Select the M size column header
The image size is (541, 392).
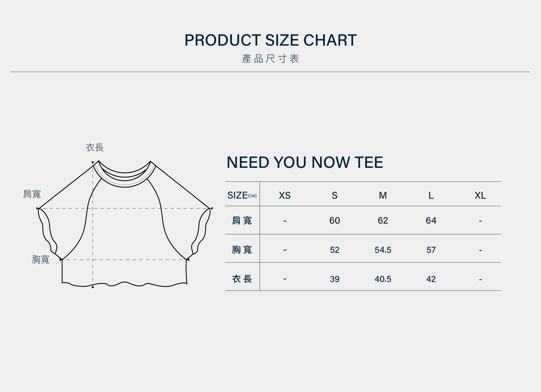pos(383,196)
